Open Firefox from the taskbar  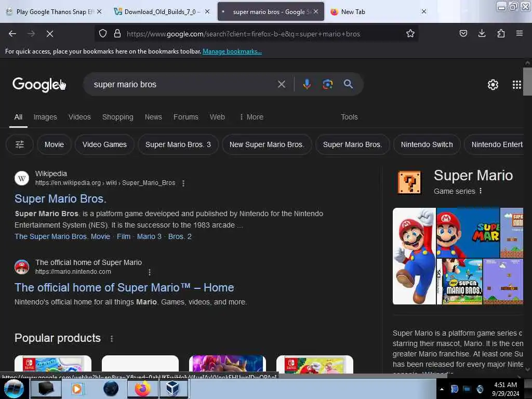click(143, 389)
